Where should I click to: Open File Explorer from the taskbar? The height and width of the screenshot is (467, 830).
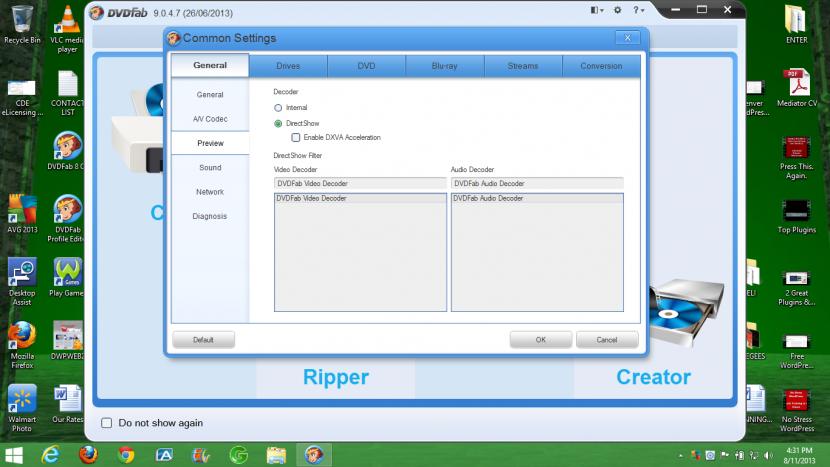coord(276,455)
